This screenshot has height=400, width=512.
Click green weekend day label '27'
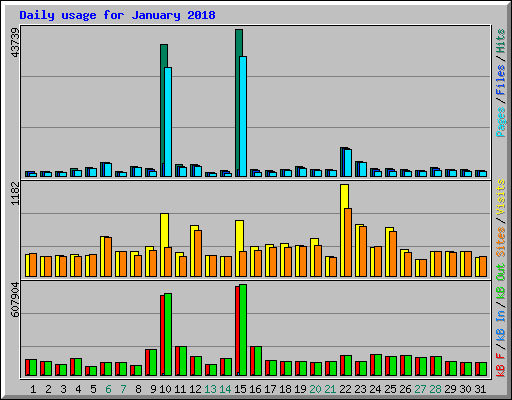click(420, 389)
